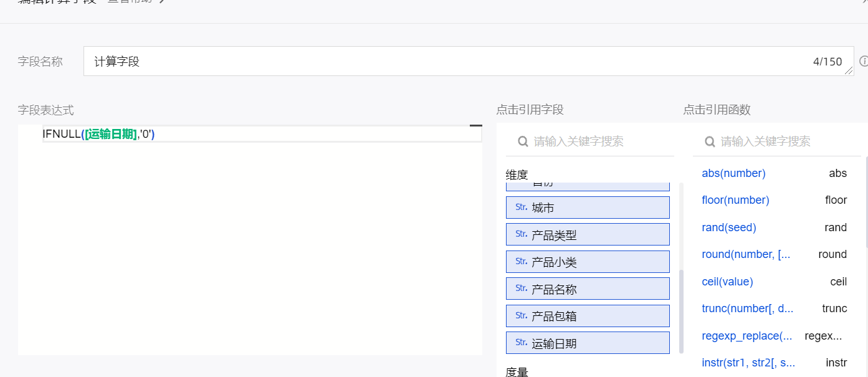Insert the floor(number) function
The height and width of the screenshot is (377, 868).
[735, 200]
